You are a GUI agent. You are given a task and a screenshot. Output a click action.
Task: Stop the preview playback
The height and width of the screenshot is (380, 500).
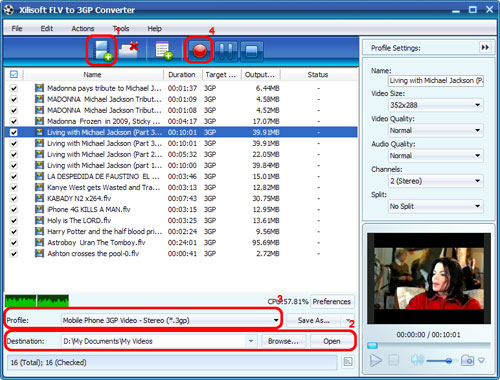pyautogui.click(x=394, y=360)
